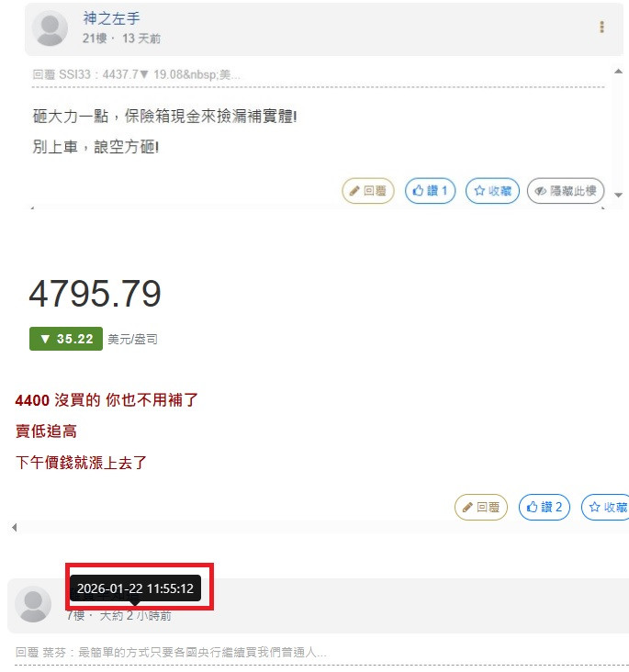Click 神之左手 user avatar
The height and width of the screenshot is (672, 629).
click(x=50, y=28)
